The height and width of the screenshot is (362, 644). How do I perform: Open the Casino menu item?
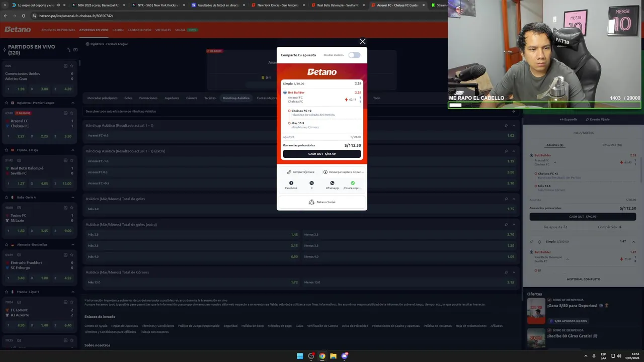[118, 30]
